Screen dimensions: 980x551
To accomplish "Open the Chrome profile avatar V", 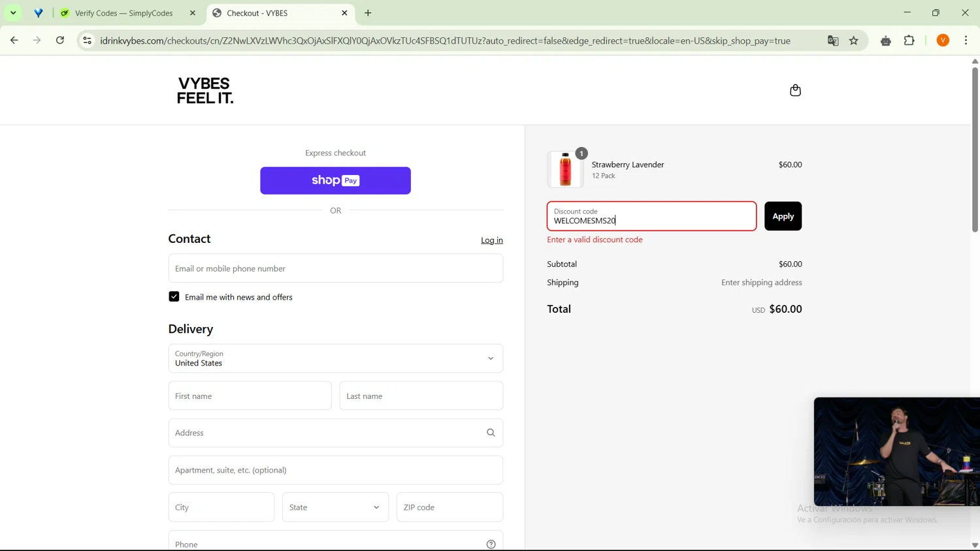I will pyautogui.click(x=943, y=40).
